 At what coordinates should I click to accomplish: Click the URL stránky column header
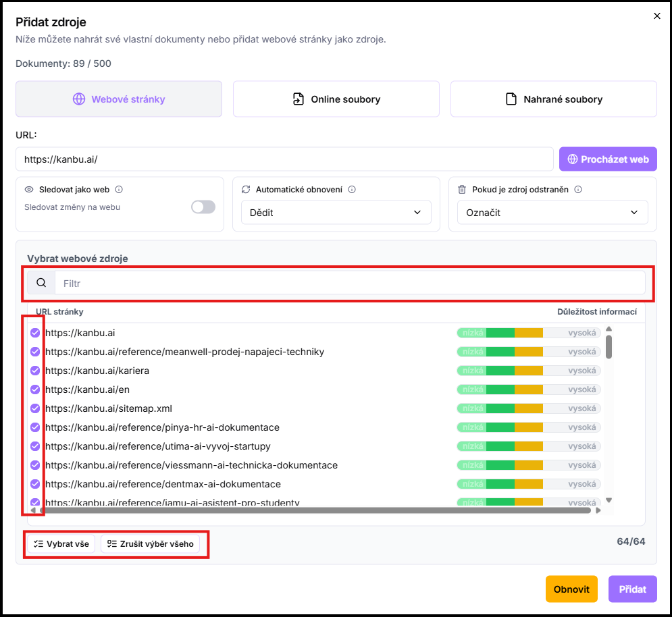(59, 312)
